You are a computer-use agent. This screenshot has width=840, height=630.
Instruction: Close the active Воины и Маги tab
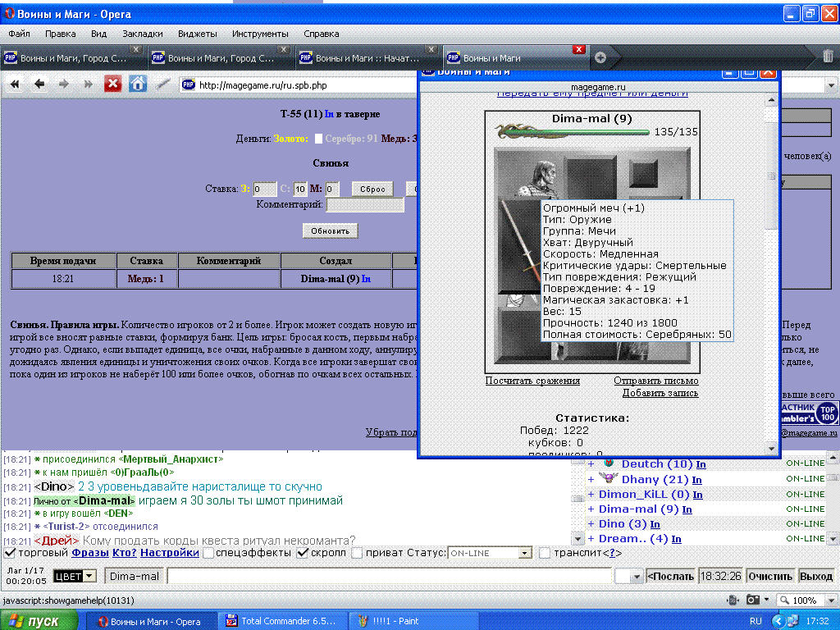pos(578,49)
